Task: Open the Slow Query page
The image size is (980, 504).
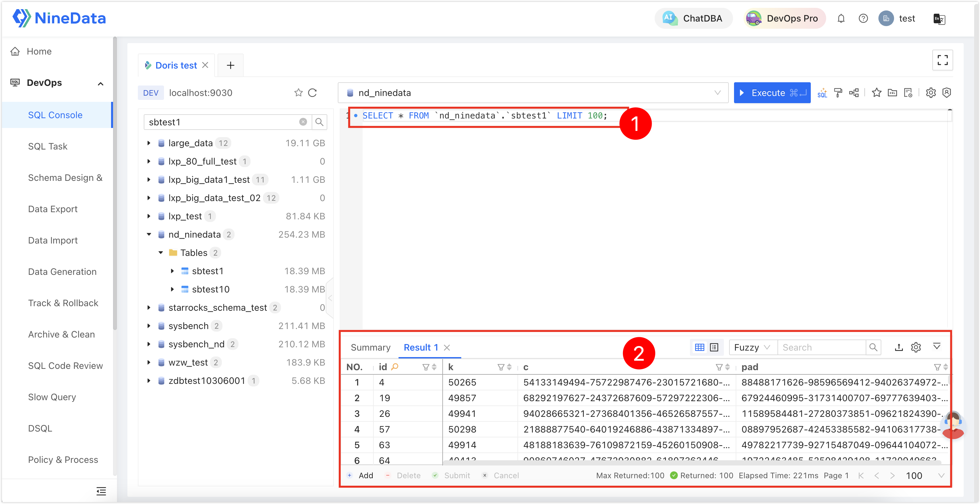Action: point(52,397)
